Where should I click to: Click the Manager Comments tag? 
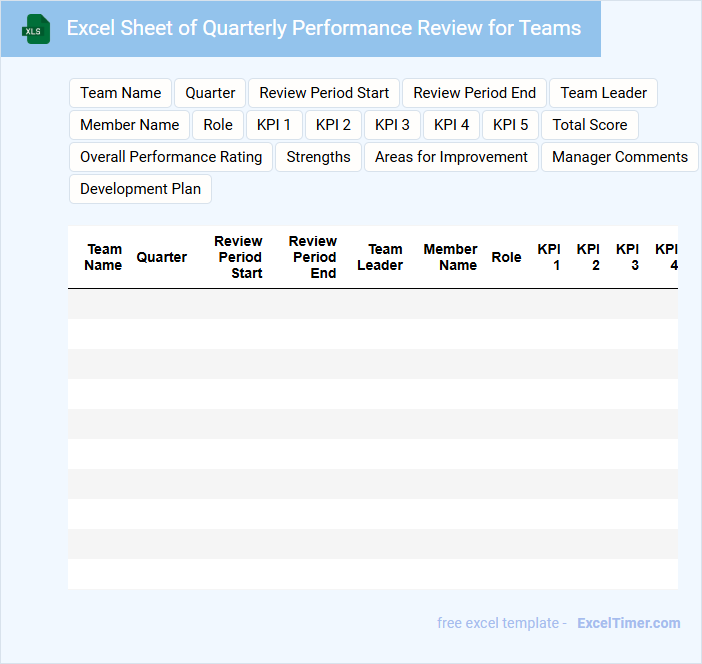click(x=619, y=157)
